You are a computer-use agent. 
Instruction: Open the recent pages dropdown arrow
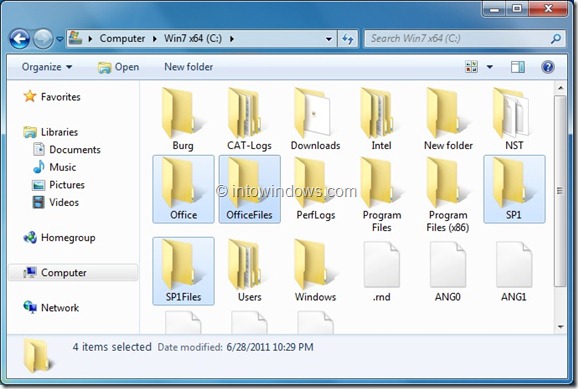tap(60, 39)
